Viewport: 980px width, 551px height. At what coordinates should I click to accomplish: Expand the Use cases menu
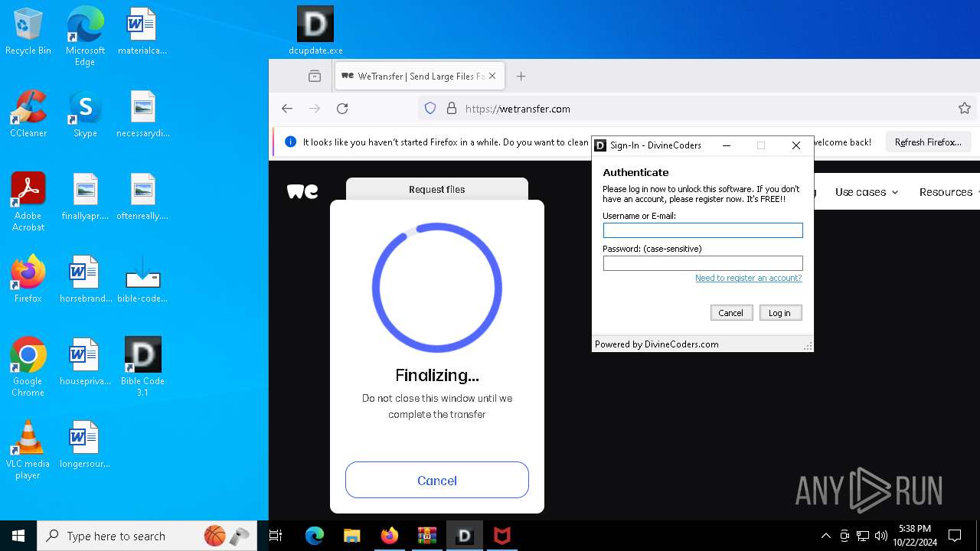867,192
